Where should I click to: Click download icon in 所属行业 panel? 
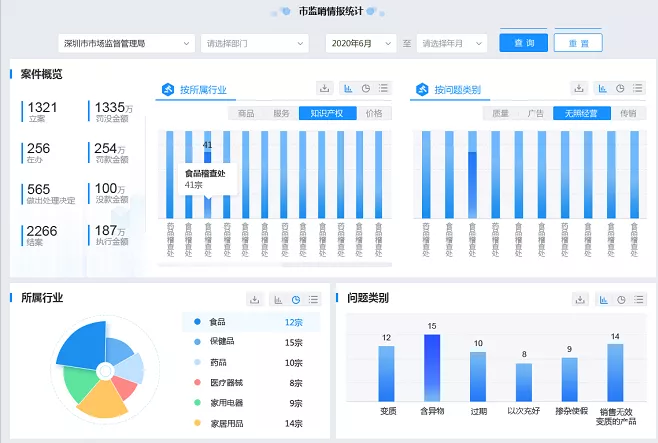coord(255,299)
